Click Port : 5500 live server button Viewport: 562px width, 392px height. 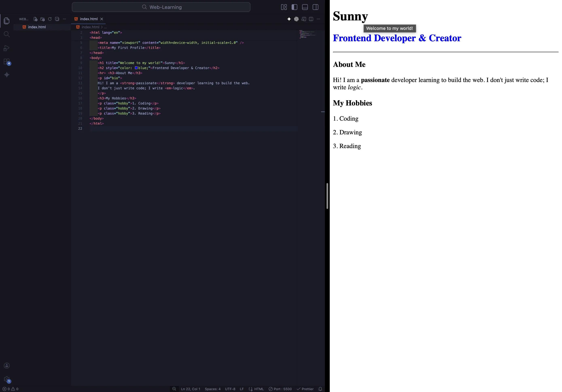(x=280, y=389)
